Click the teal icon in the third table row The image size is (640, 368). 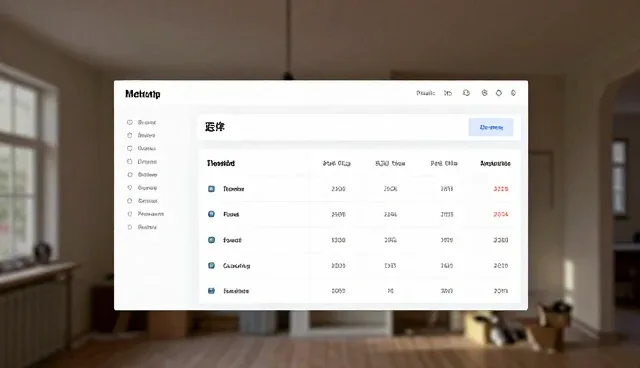pyautogui.click(x=211, y=240)
